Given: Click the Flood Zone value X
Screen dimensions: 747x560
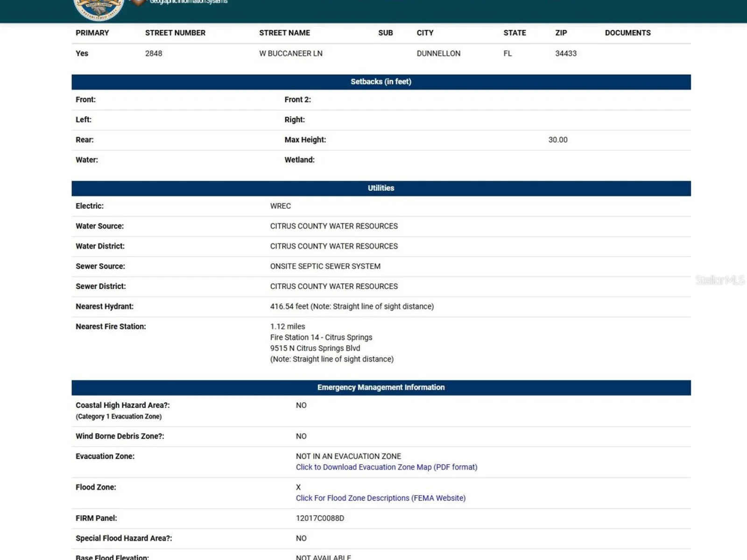Looking at the screenshot, I should tap(298, 487).
